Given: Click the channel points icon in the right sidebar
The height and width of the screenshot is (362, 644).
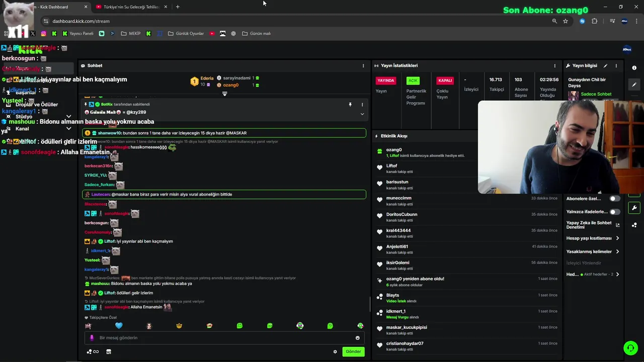Looking at the screenshot, I should click(634, 225).
